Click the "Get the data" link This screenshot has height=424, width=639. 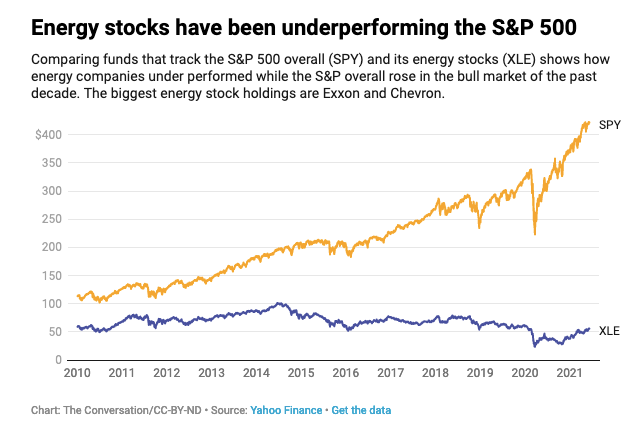(x=361, y=410)
